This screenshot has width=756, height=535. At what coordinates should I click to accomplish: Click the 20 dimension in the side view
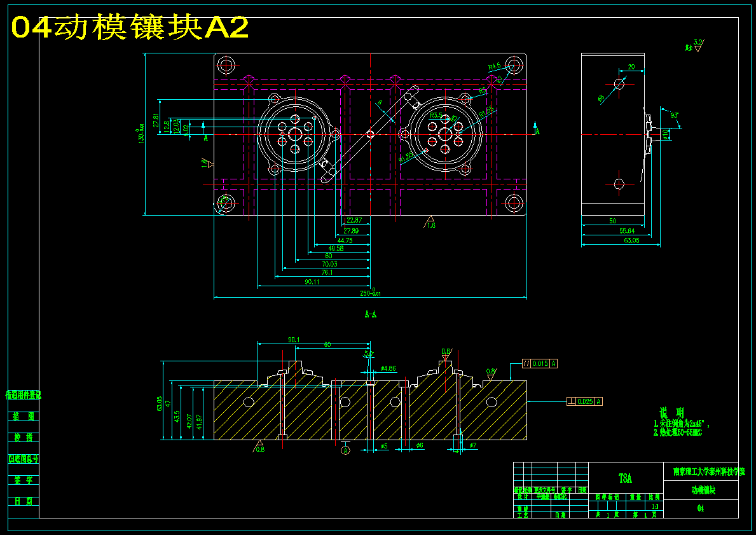(x=631, y=67)
